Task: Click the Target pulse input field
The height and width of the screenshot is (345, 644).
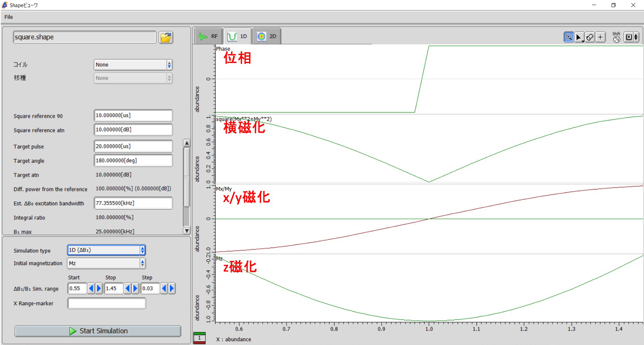Action: point(133,146)
